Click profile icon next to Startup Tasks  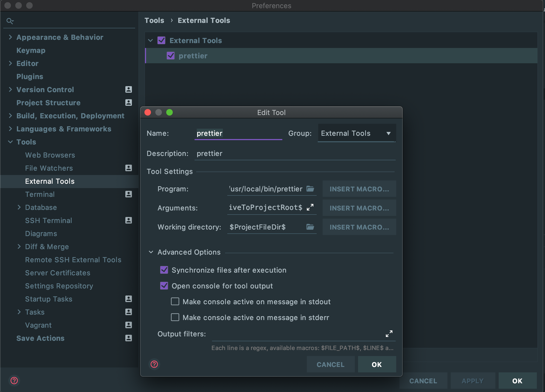tap(128, 299)
